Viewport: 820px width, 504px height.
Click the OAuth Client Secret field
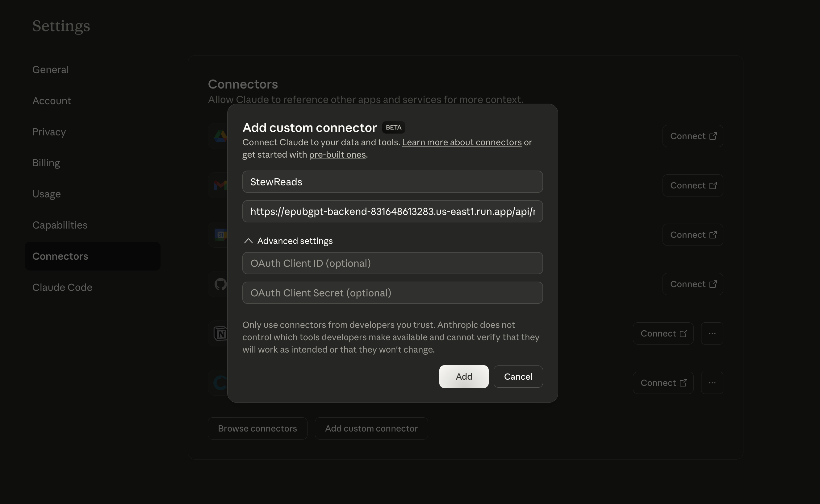(392, 293)
